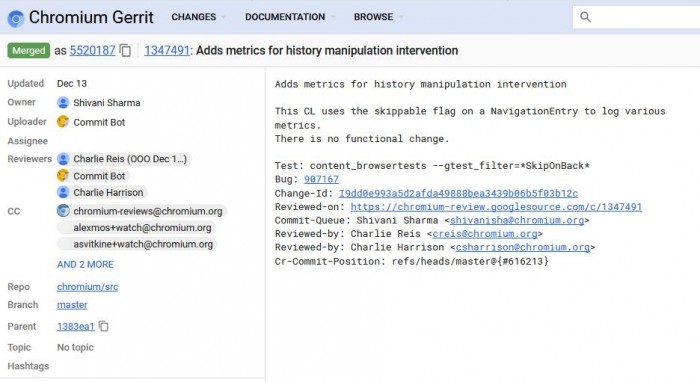Click the search magnifier icon

coord(585,17)
